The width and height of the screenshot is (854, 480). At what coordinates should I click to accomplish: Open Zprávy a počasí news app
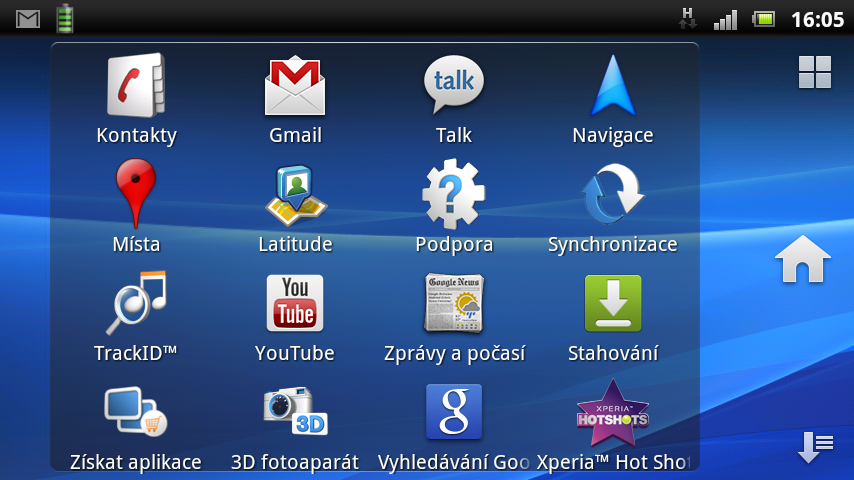454,317
